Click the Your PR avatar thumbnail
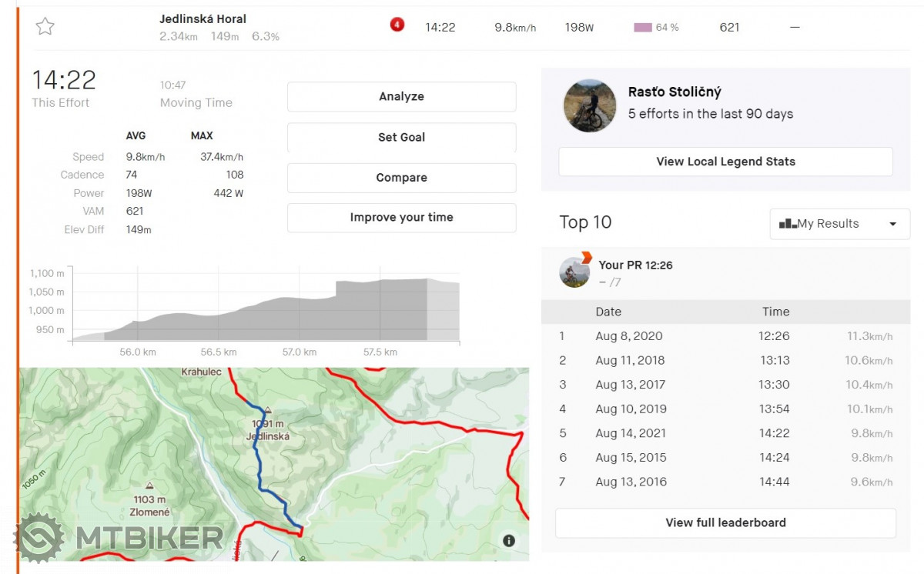Image resolution: width=924 pixels, height=574 pixels. click(574, 272)
